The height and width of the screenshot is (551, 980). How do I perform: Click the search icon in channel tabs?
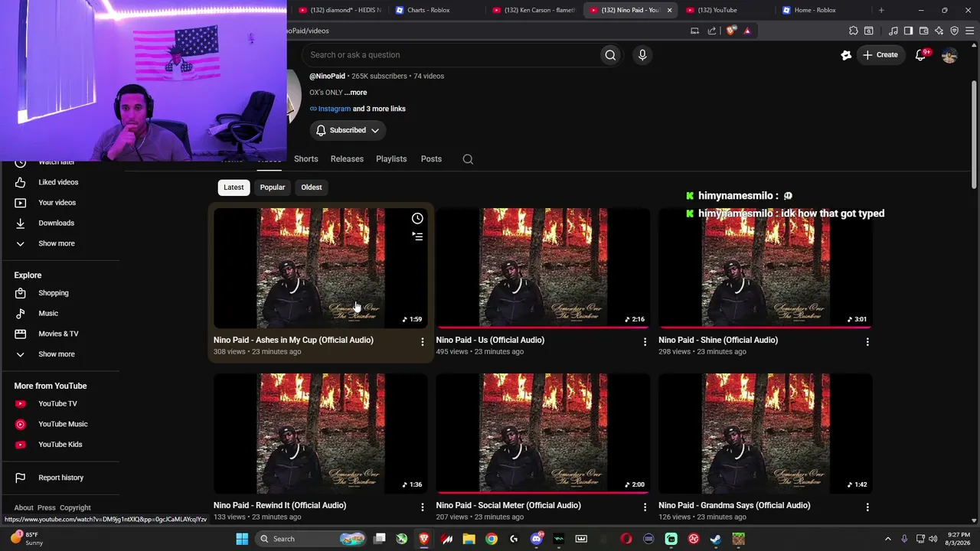pyautogui.click(x=468, y=159)
